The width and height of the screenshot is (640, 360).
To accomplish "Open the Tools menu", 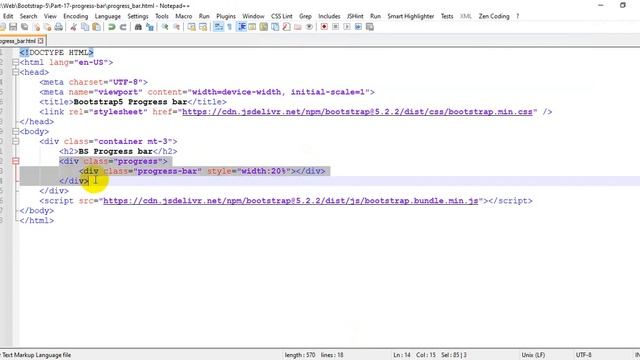I will coord(162,16).
